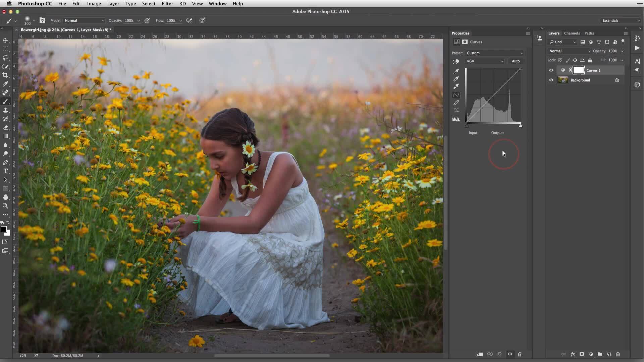Select the Move tool
Viewport: 644px width, 362px height.
5,41
